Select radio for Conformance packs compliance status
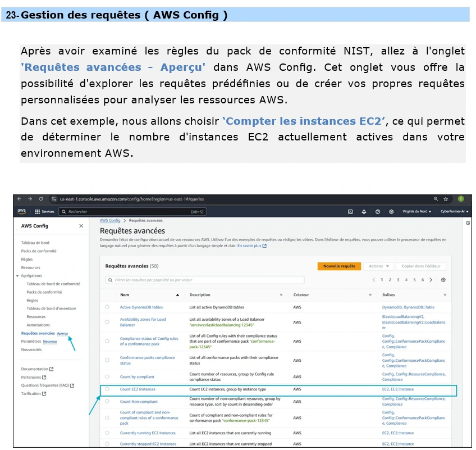This screenshot has height=450, width=476. click(107, 360)
